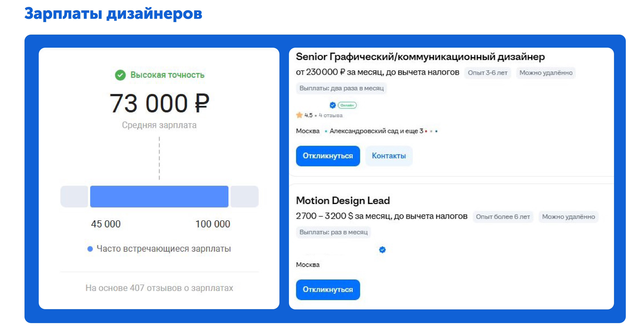The width and height of the screenshot is (644, 336).
Task: Select the 'Опыт 3-6 лет' tag
Action: [x=488, y=73]
